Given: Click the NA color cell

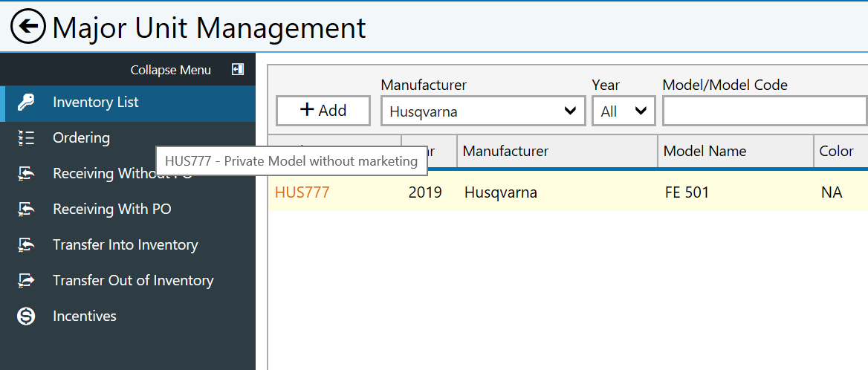Looking at the screenshot, I should [832, 192].
